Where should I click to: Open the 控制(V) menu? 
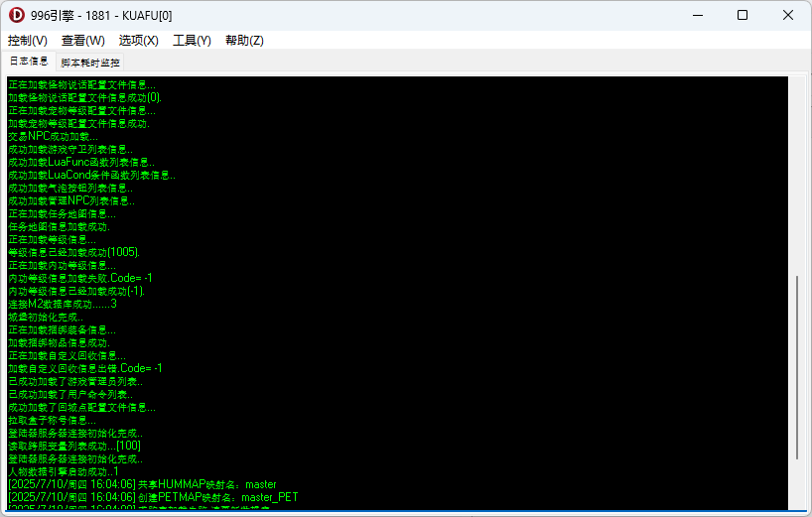click(28, 41)
